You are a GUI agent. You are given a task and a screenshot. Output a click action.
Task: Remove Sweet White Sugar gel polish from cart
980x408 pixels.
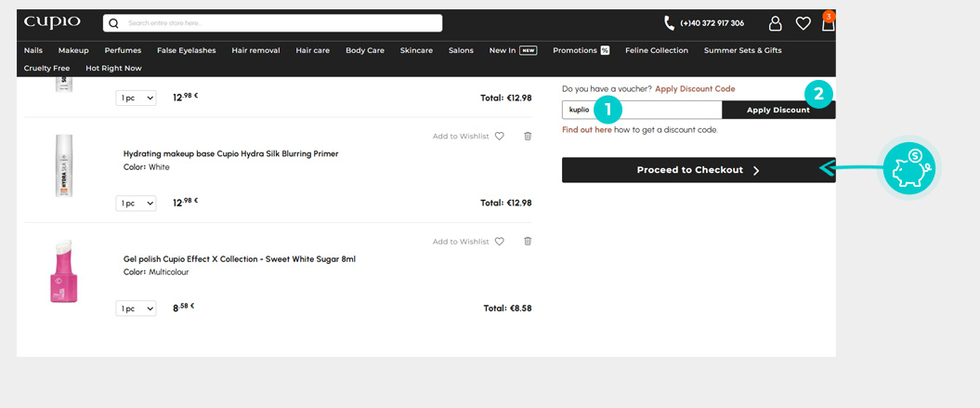pos(528,241)
